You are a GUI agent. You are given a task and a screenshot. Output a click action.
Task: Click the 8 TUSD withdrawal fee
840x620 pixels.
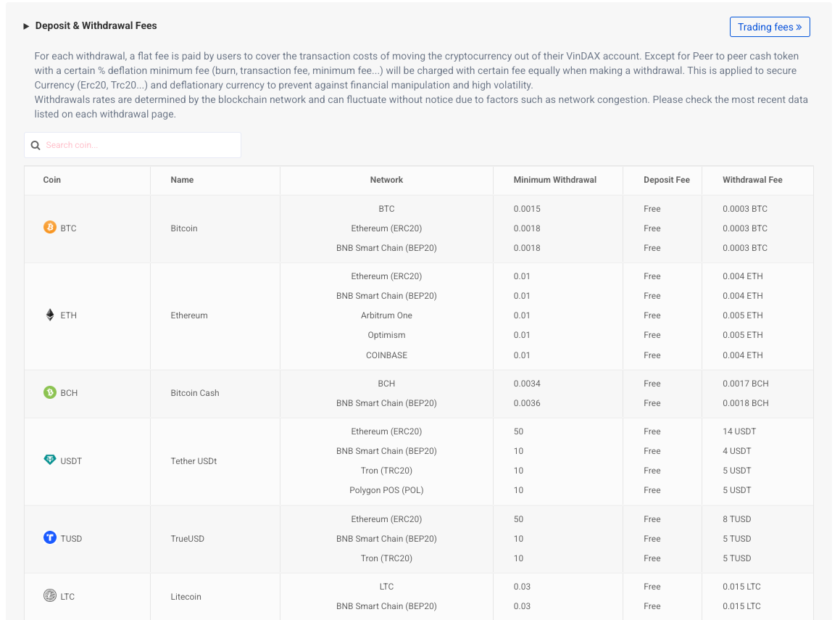click(x=736, y=519)
